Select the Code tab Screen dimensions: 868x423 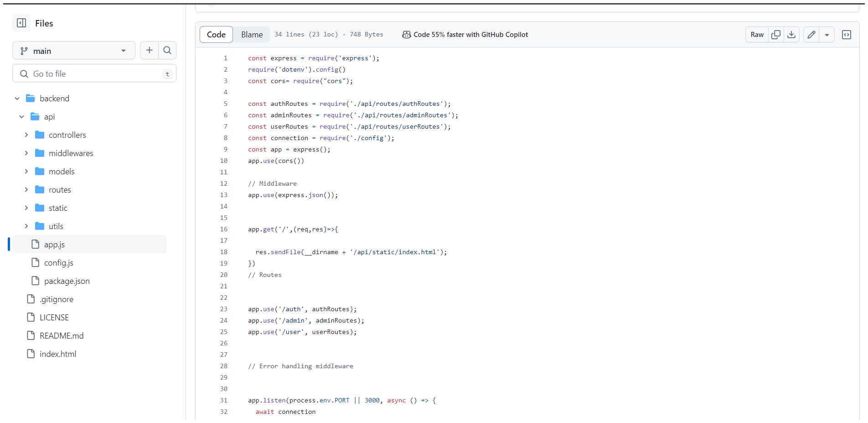click(x=216, y=35)
